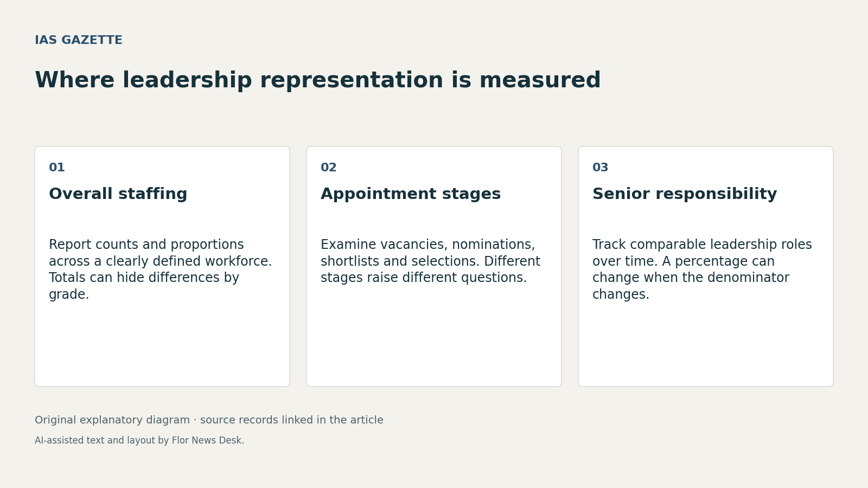Click the 'Examine vacancies, nominations' paragraph
868x488 pixels.
click(x=431, y=261)
